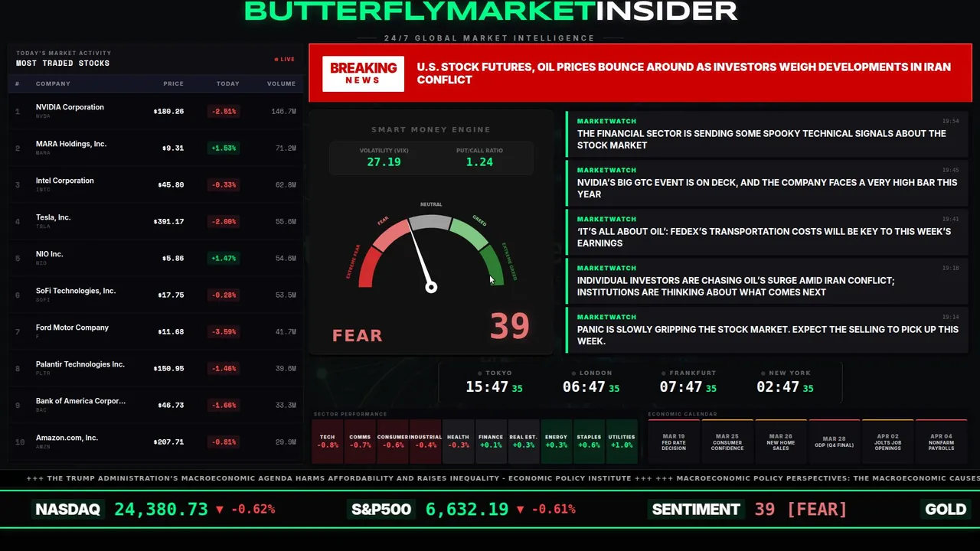980x551 pixels.
Task: Click the Tokyo clock
Action: [494, 382]
